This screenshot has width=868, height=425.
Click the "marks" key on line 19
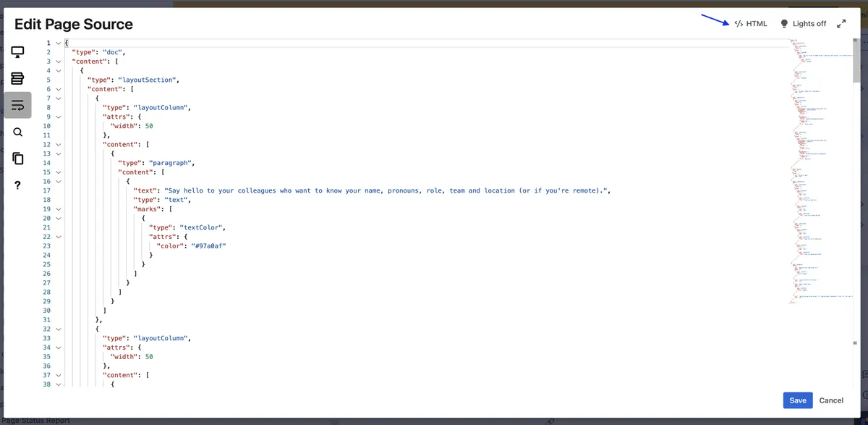tap(148, 209)
